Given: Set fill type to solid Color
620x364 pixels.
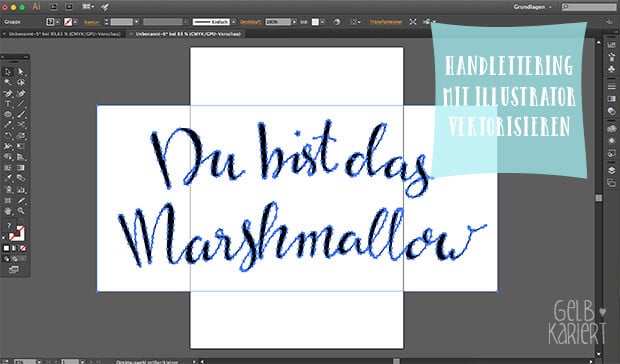Looking at the screenshot, I should click(x=6, y=248).
